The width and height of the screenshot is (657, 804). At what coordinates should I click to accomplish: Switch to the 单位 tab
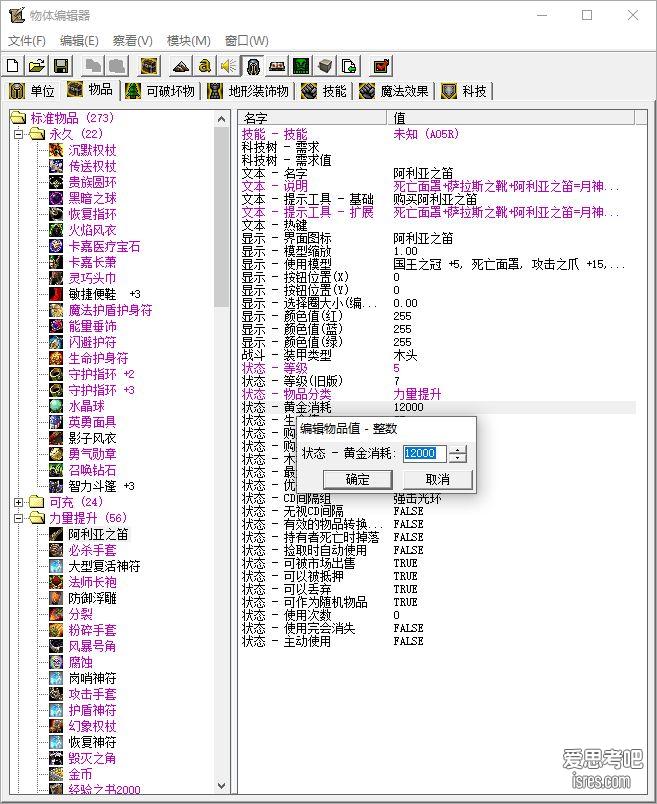click(32, 91)
